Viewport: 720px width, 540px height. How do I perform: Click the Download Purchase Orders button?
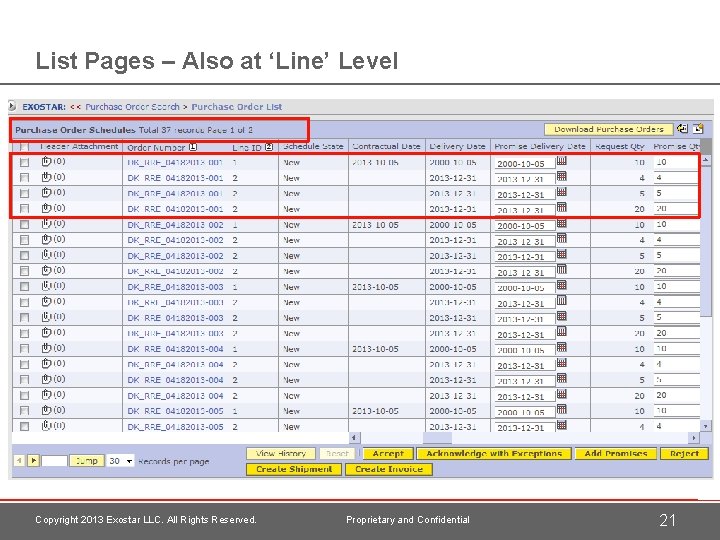pos(608,129)
